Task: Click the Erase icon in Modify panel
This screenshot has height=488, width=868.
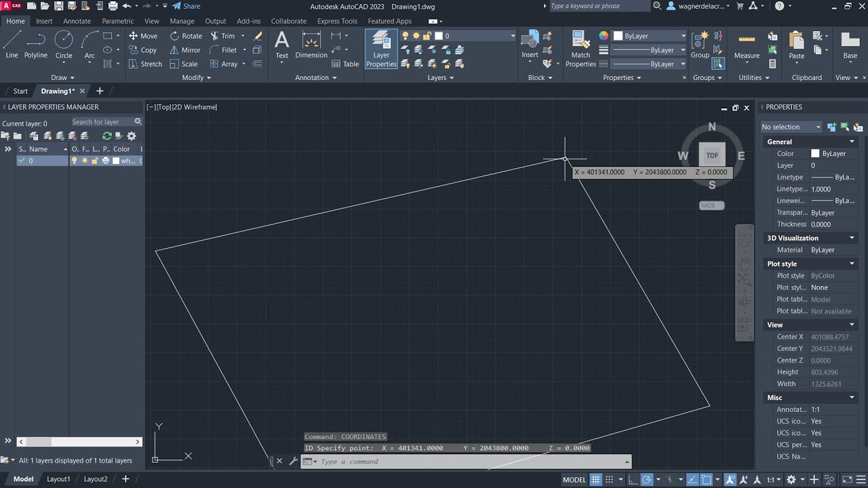Action: click(x=258, y=36)
